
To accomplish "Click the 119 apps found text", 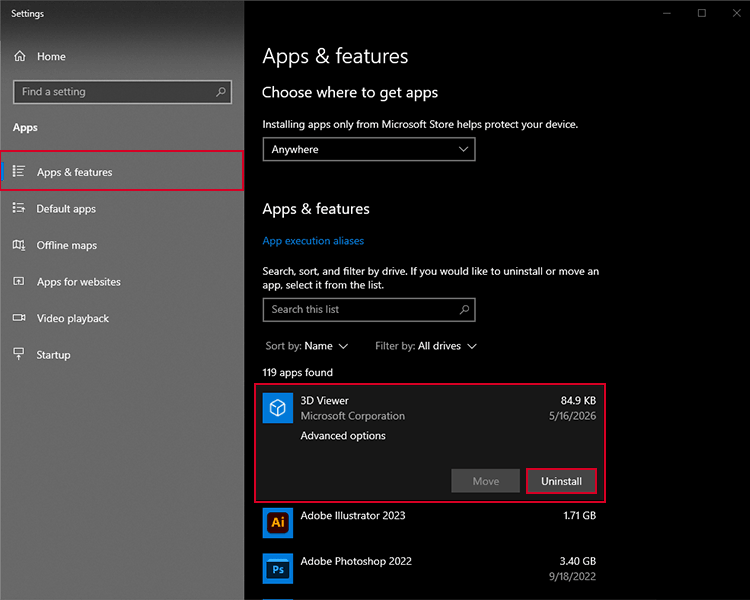I will [298, 372].
